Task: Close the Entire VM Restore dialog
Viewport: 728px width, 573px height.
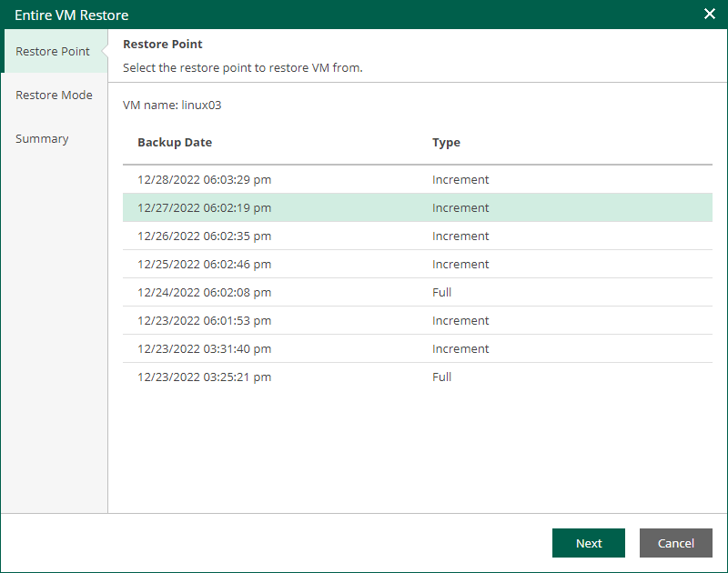Action: point(710,14)
